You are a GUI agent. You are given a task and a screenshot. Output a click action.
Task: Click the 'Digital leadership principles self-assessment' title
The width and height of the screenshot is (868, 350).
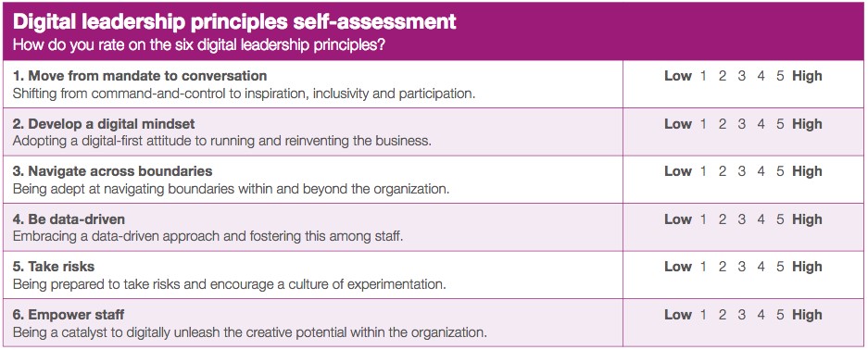[234, 21]
